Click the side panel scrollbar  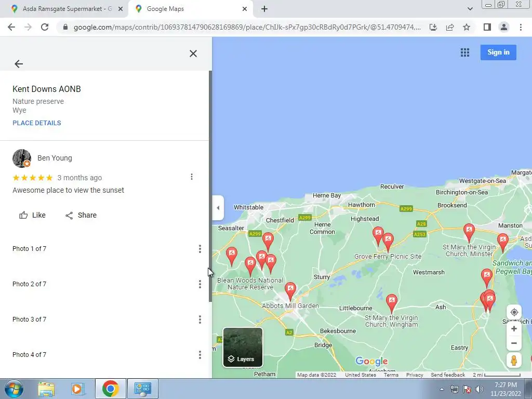coord(210,186)
